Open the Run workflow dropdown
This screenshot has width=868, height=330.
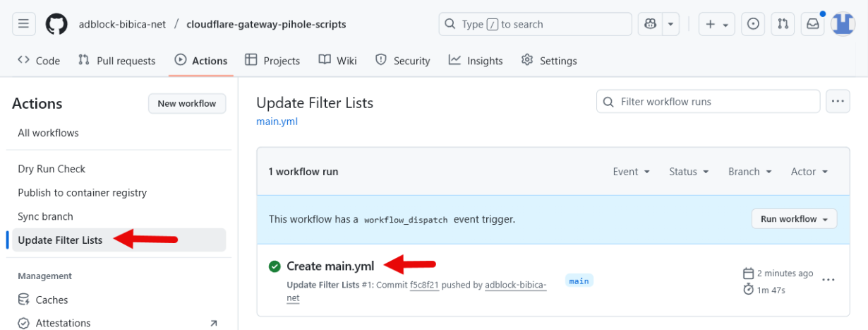coord(794,219)
